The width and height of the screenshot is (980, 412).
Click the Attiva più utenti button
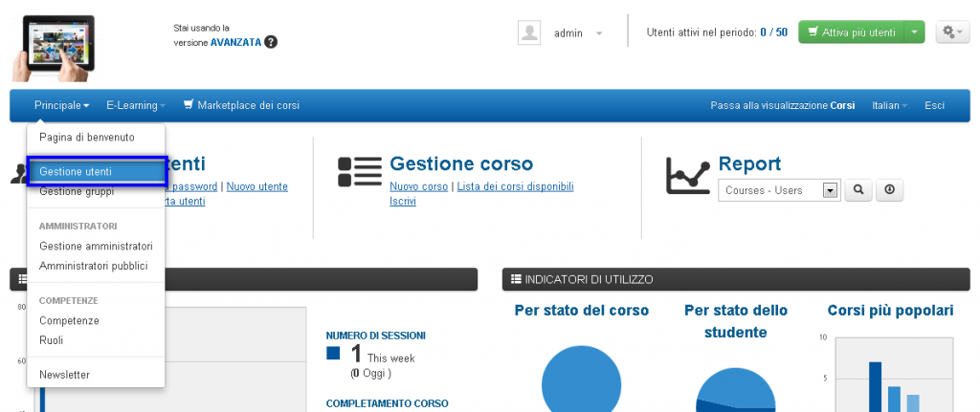pyautogui.click(x=851, y=33)
